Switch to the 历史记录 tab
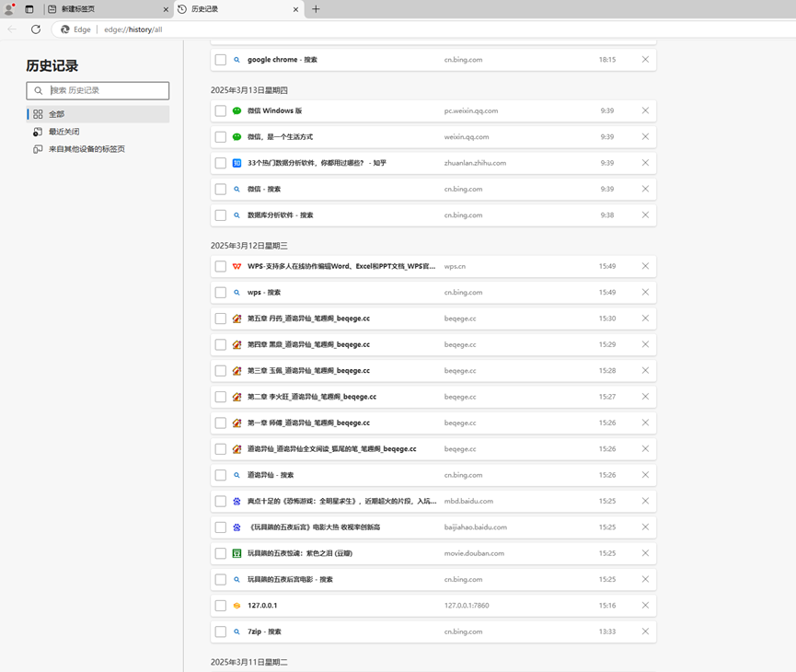 238,9
